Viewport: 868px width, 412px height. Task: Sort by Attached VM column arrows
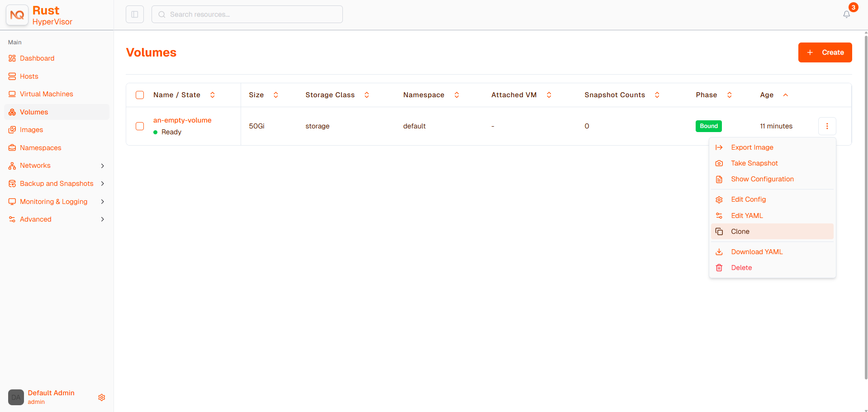[549, 95]
